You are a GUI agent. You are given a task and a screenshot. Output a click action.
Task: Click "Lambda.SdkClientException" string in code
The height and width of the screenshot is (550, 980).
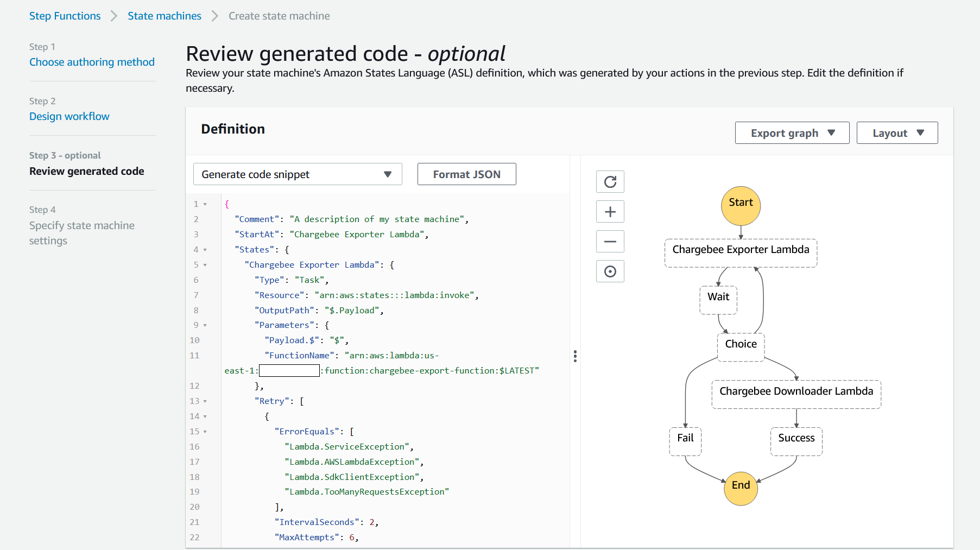click(352, 477)
